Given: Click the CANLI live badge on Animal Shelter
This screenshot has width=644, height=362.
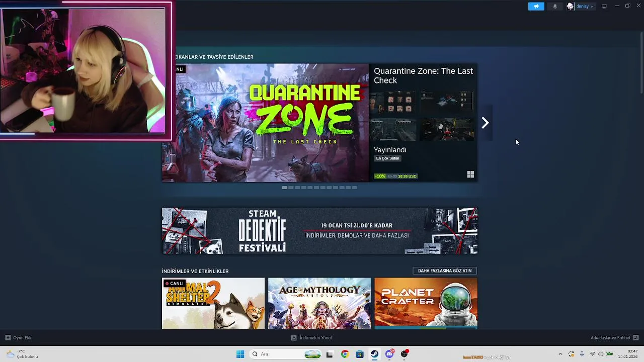Looking at the screenshot, I should (x=175, y=284).
